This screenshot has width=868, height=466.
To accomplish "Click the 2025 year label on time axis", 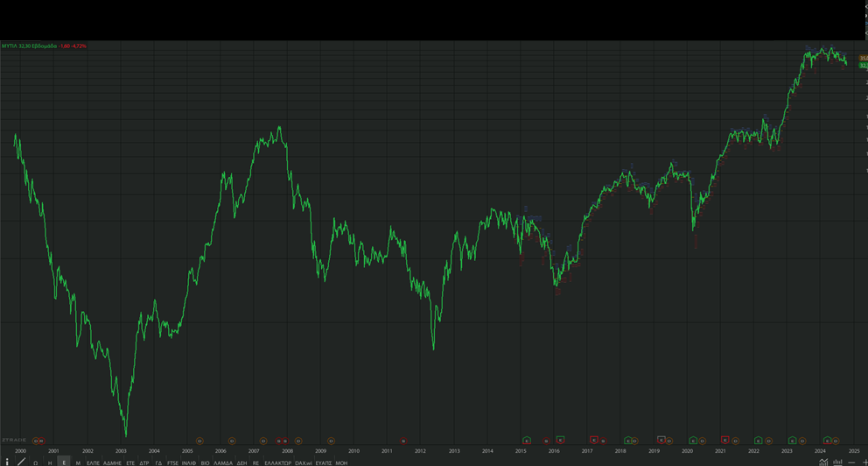I will (854, 451).
